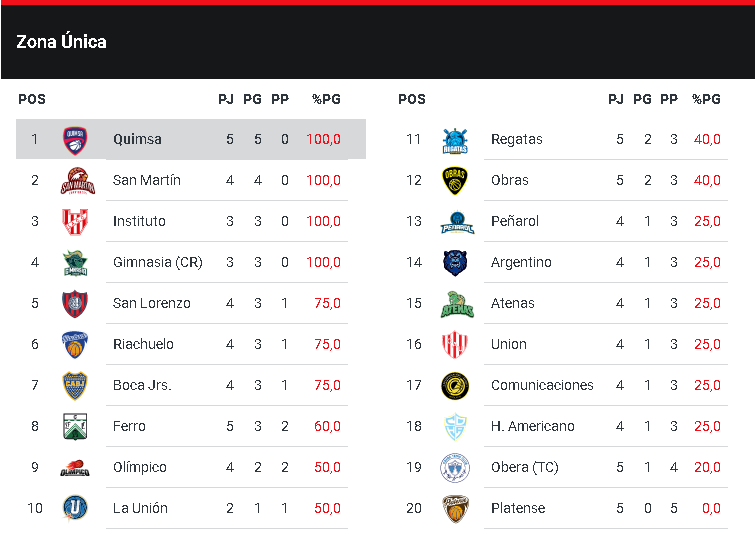Open the Gimnasia (CR) team link
The width and height of the screenshot is (755, 534).
(x=157, y=262)
